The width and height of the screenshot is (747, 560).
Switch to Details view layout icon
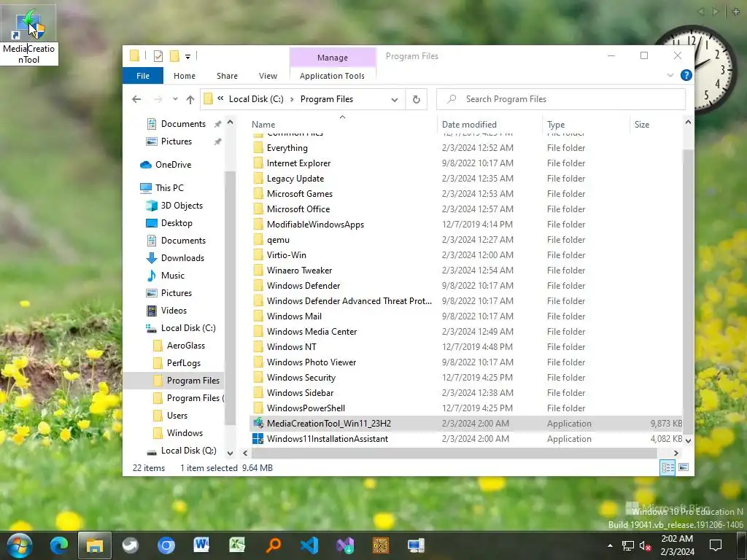[667, 467]
